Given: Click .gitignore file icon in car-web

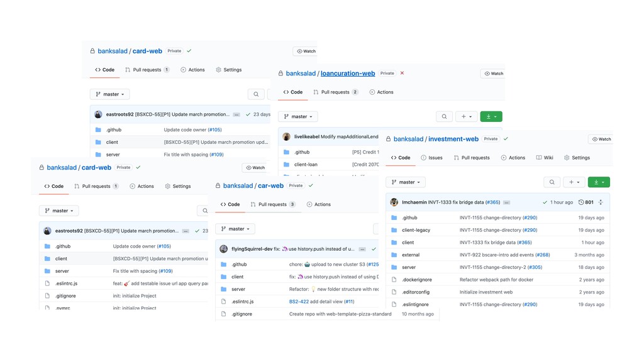Looking at the screenshot, I should [x=223, y=314].
